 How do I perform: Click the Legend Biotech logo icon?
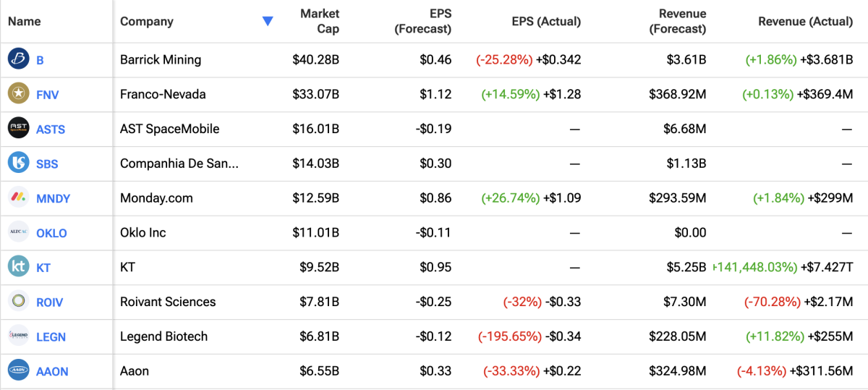click(18, 336)
